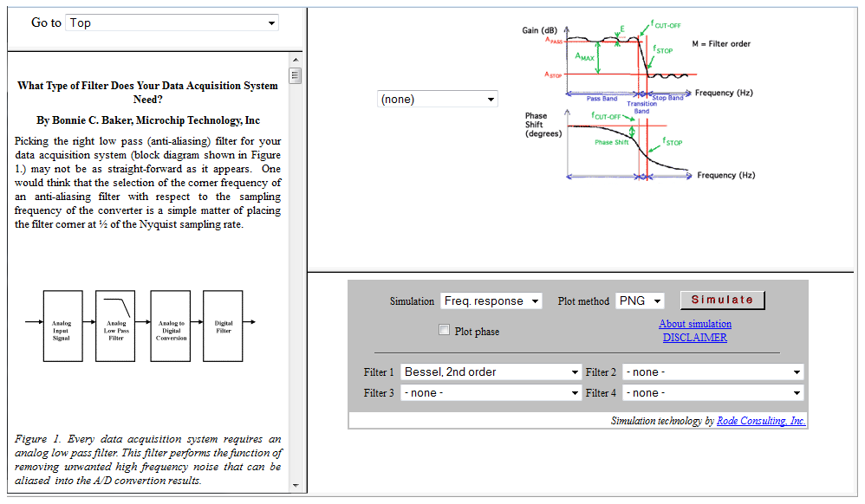Viewport: 865px width, 504px height.
Task: Click the article scrollbar thumb
Action: (296, 76)
